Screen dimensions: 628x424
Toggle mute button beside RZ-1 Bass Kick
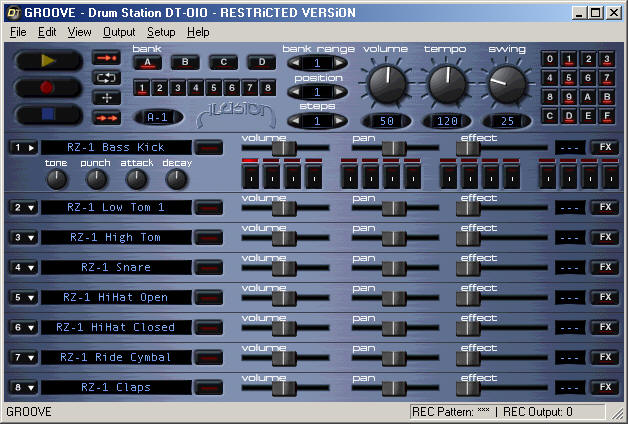pyautogui.click(x=209, y=148)
